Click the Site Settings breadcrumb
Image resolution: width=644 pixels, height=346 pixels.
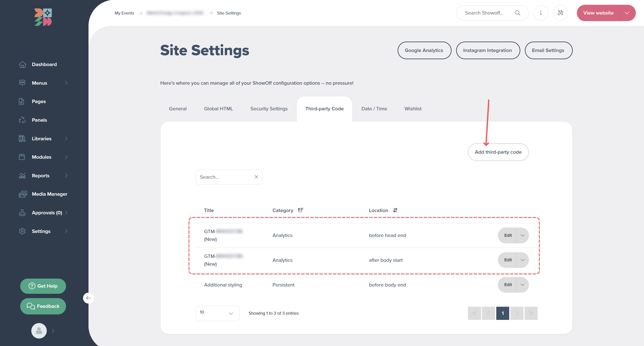(x=229, y=13)
